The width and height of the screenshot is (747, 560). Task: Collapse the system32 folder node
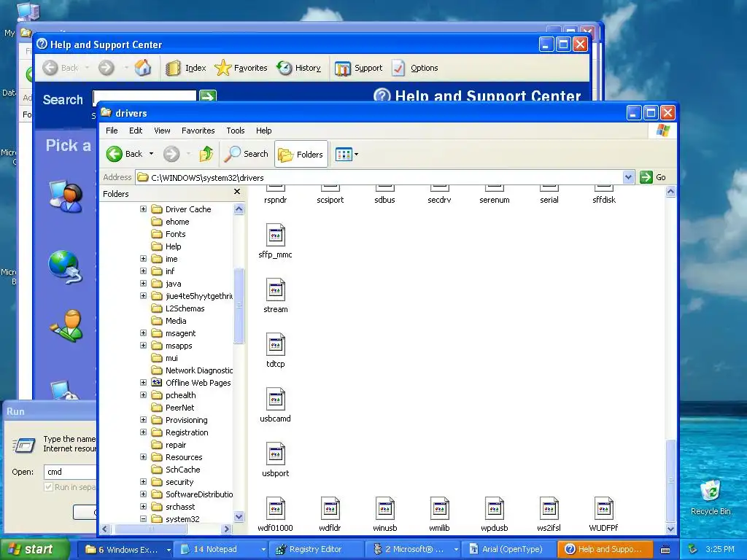143,518
